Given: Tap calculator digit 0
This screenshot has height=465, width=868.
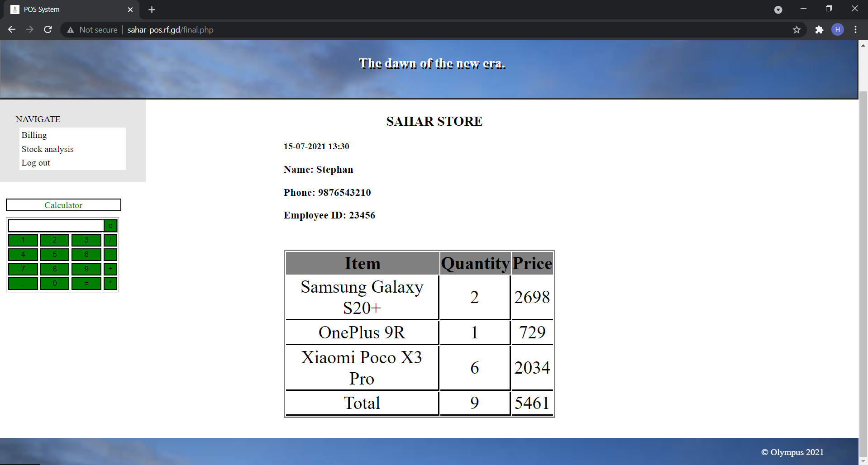Looking at the screenshot, I should click(x=55, y=284).
